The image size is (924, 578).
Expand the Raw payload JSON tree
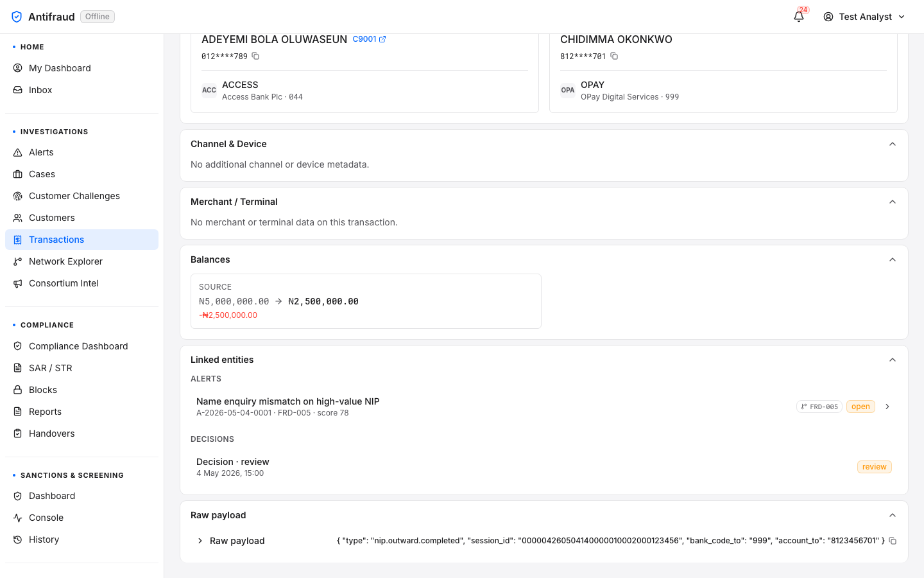[200, 541]
